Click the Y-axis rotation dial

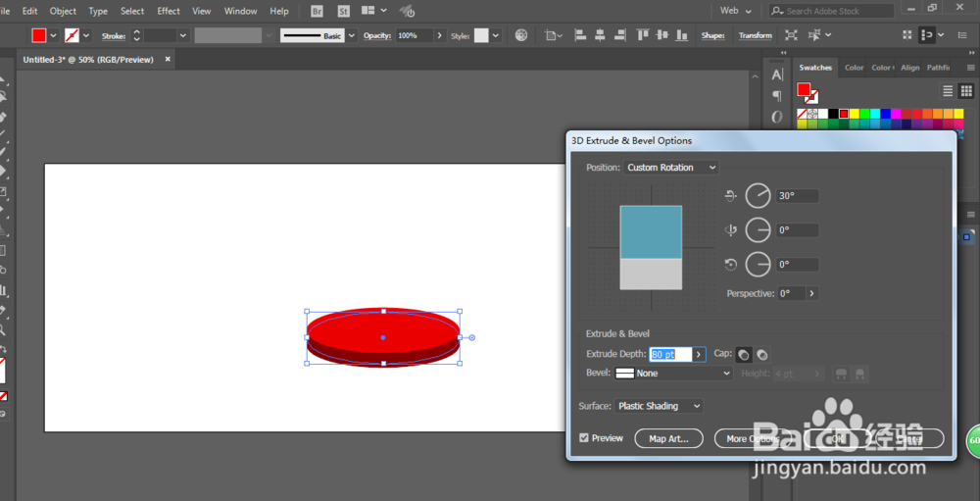pyautogui.click(x=759, y=230)
